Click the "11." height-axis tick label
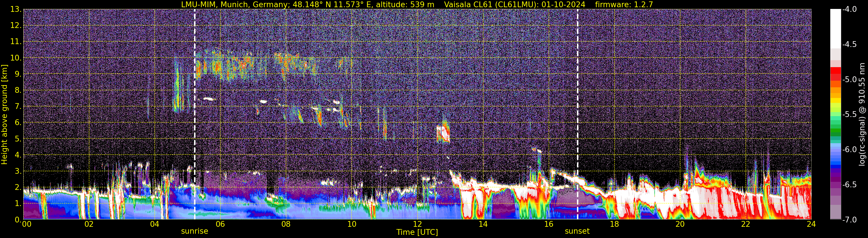 pos(16,42)
